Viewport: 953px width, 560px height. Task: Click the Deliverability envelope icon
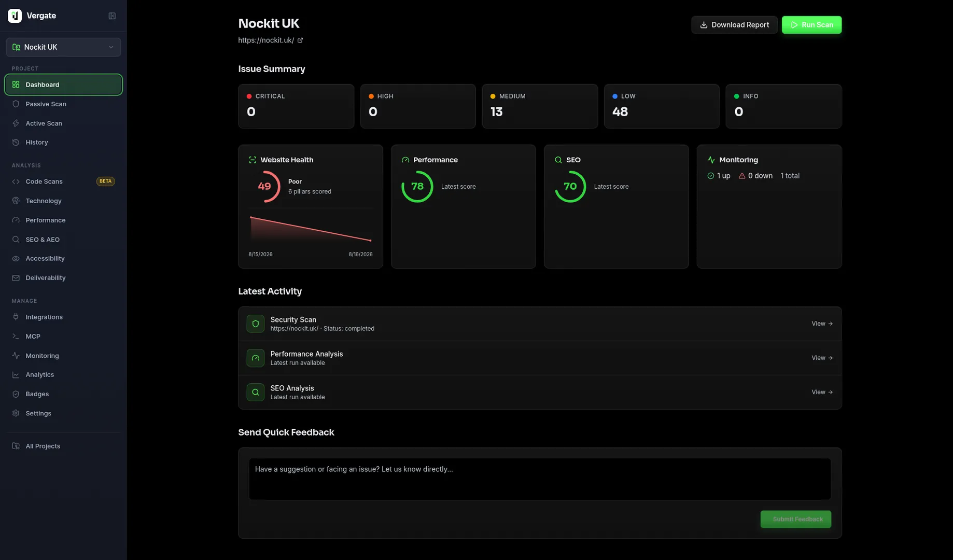point(16,278)
